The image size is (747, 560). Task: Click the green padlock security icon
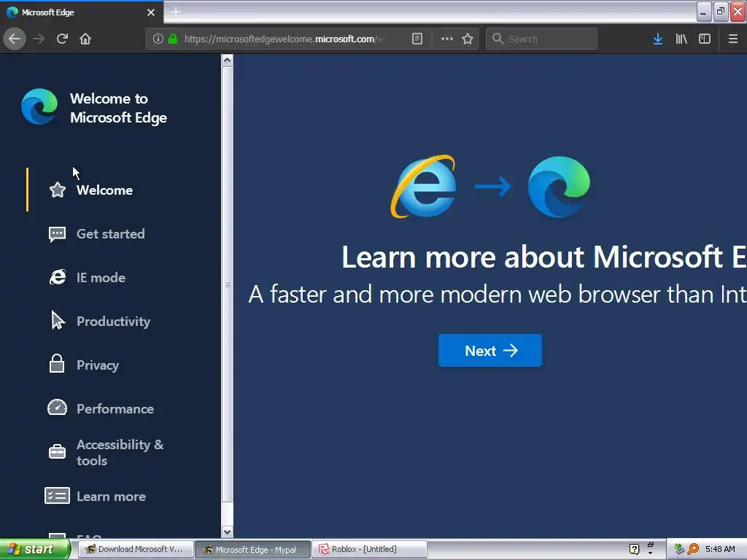click(x=173, y=39)
